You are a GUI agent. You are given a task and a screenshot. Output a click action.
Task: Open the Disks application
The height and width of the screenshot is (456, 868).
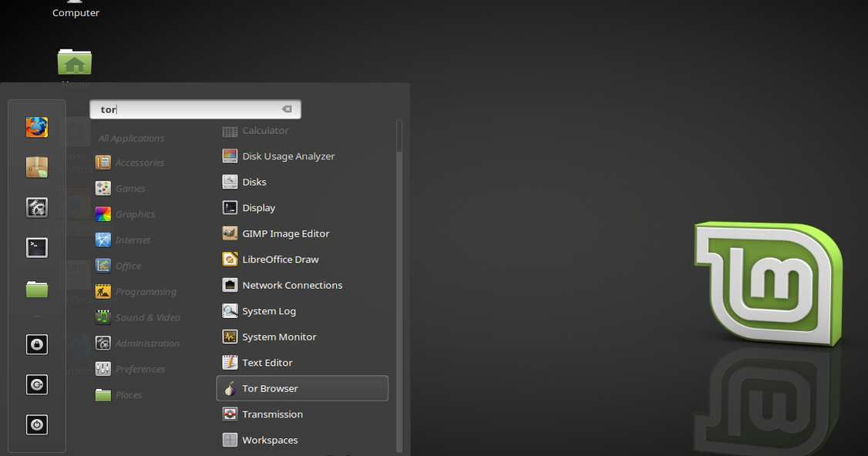pos(302,182)
